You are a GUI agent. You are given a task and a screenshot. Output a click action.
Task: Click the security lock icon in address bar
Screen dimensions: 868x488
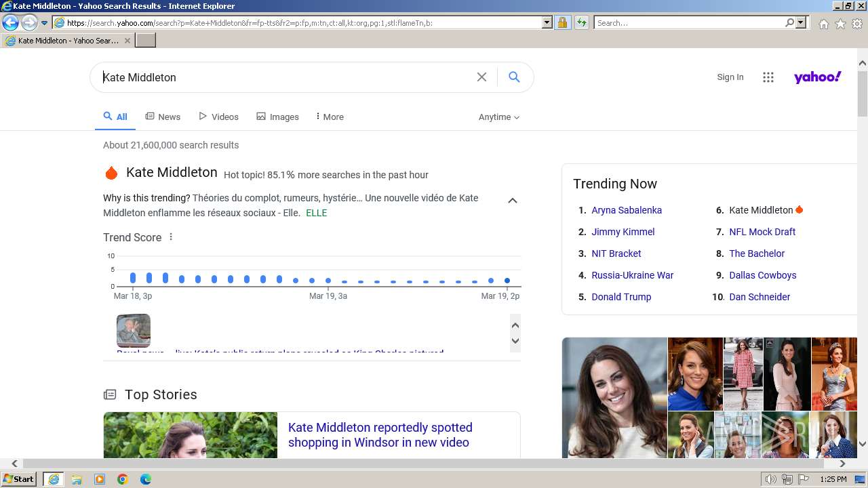click(x=562, y=23)
